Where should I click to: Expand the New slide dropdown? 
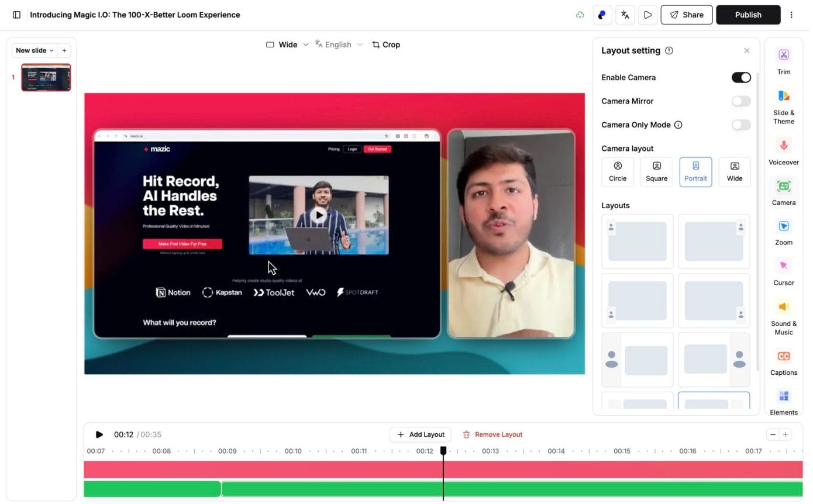(x=35, y=50)
